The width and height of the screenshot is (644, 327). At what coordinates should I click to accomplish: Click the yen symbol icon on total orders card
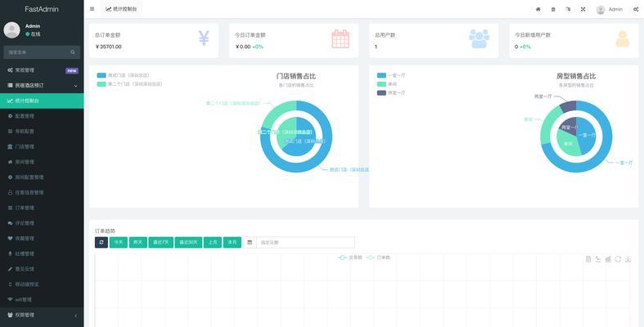tap(204, 38)
